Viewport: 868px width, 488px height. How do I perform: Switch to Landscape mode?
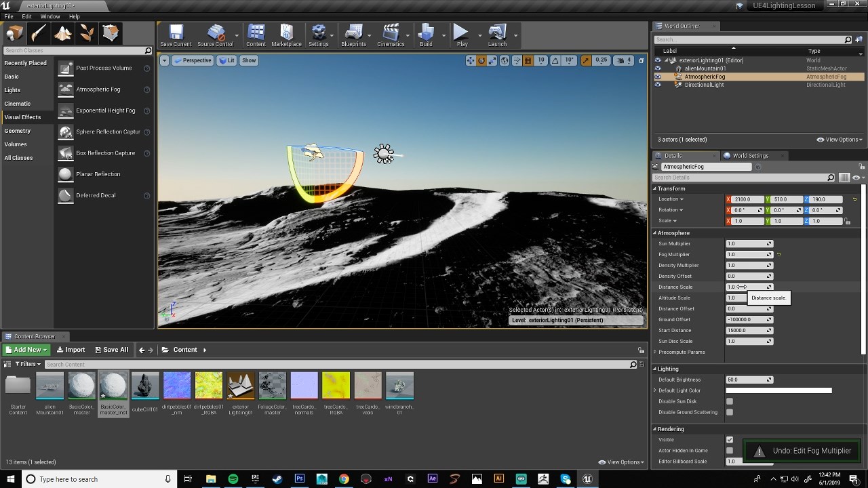point(64,33)
